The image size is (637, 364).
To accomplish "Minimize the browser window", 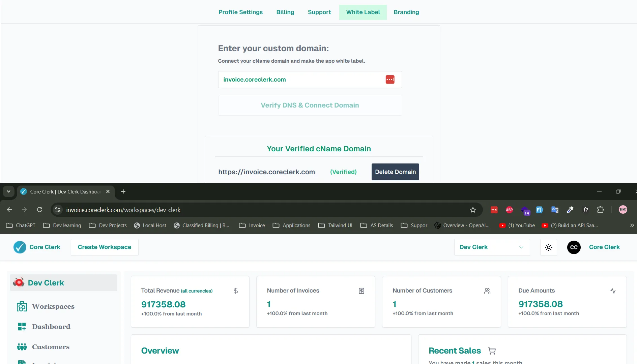I will tap(599, 191).
